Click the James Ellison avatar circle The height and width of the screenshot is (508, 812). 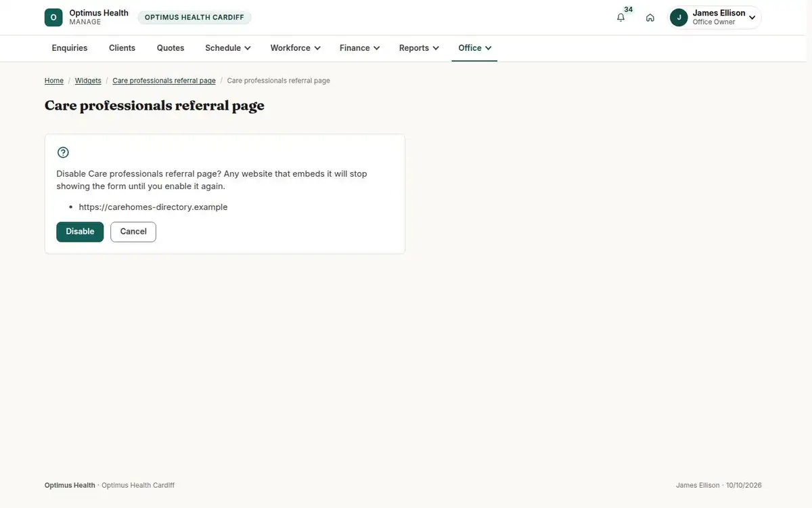tap(679, 18)
